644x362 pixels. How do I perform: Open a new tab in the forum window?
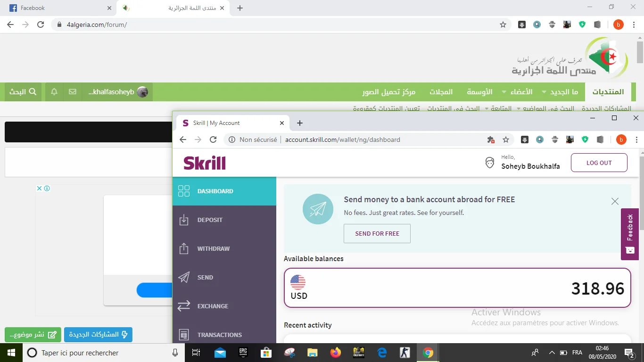click(240, 8)
